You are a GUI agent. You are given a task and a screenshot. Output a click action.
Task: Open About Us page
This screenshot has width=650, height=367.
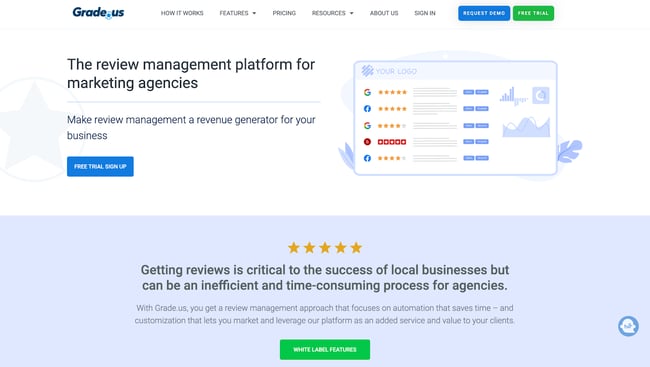[x=384, y=13]
